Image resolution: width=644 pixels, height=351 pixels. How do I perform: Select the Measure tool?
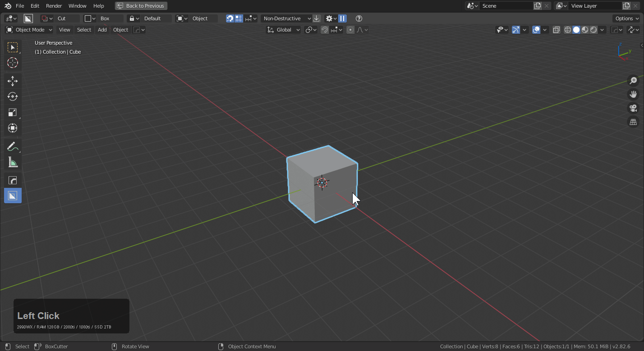[13, 163]
